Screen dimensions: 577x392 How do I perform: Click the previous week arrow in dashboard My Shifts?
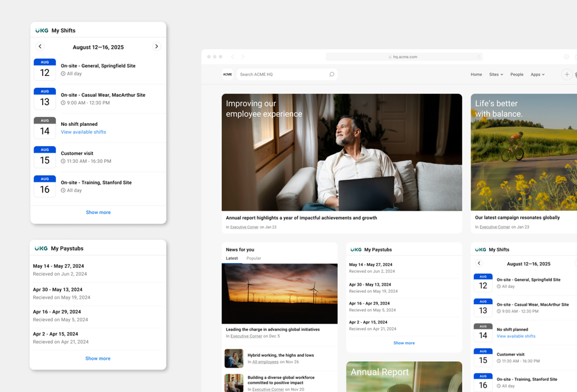pyautogui.click(x=479, y=263)
